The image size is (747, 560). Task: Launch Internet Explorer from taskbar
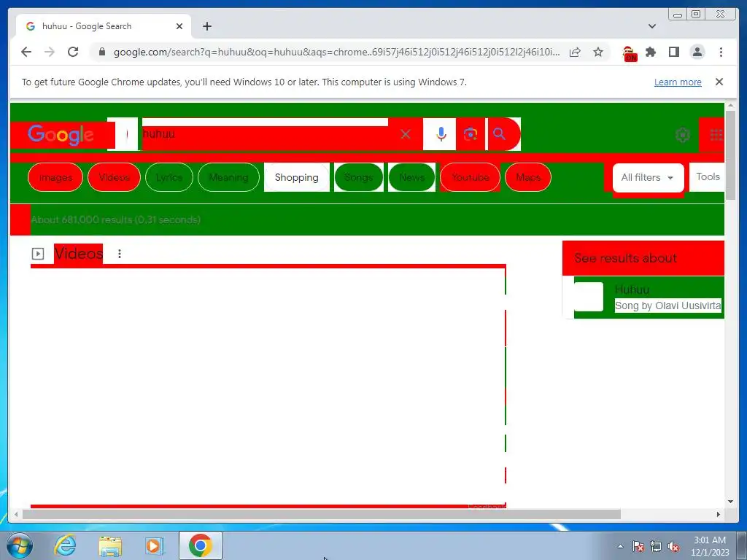point(65,545)
